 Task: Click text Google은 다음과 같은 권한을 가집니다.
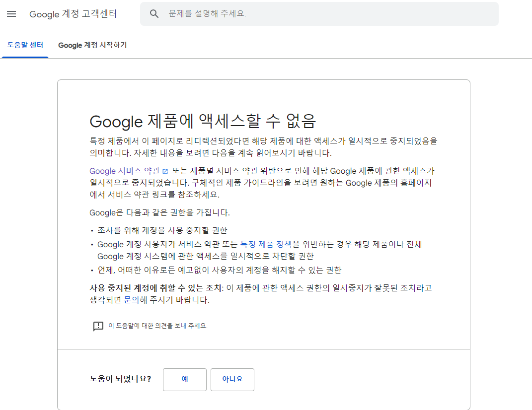tap(159, 212)
